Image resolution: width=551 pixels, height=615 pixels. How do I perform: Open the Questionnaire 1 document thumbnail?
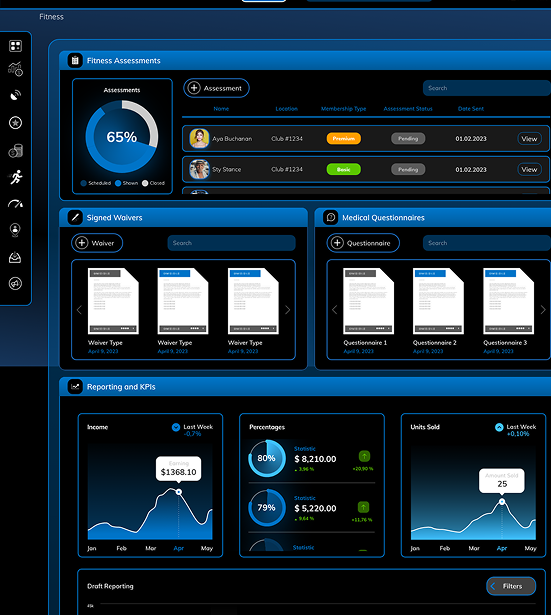369,301
